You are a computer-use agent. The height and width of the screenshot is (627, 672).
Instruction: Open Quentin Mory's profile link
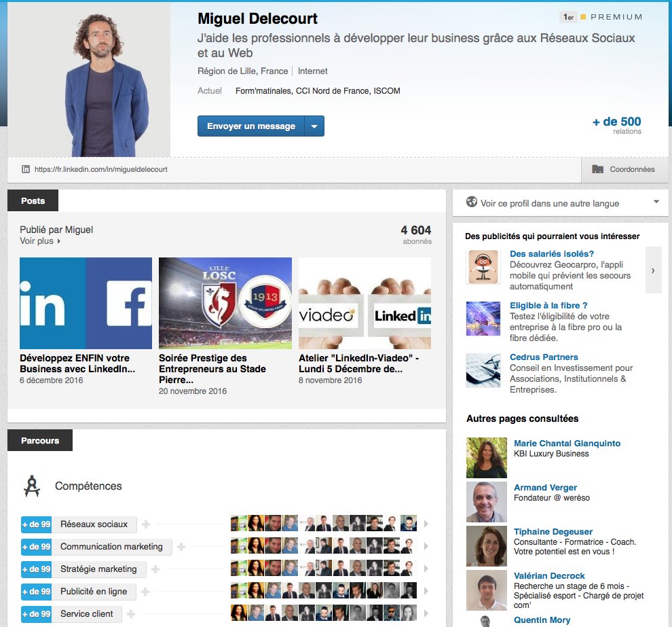click(x=542, y=620)
